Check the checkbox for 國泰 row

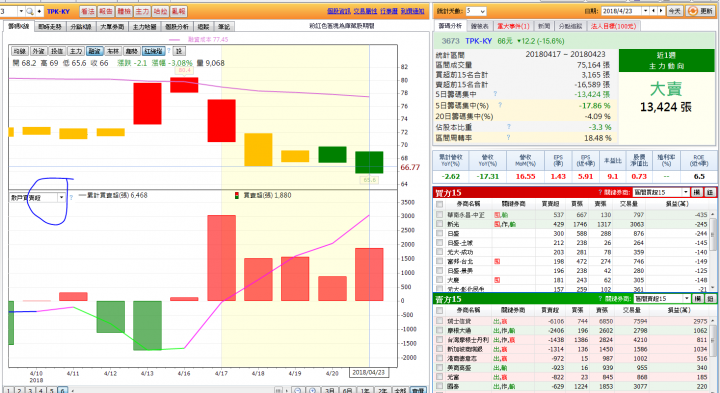pos(440,387)
